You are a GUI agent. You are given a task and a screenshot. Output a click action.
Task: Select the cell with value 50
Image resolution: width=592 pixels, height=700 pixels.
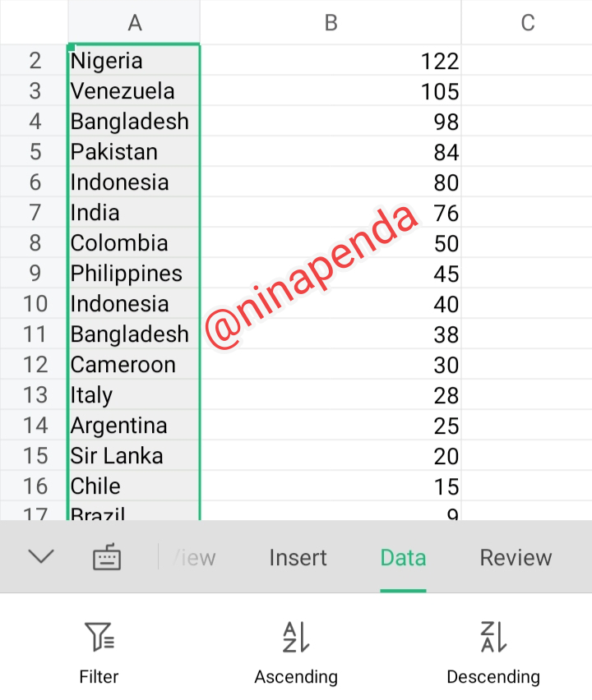pos(331,243)
